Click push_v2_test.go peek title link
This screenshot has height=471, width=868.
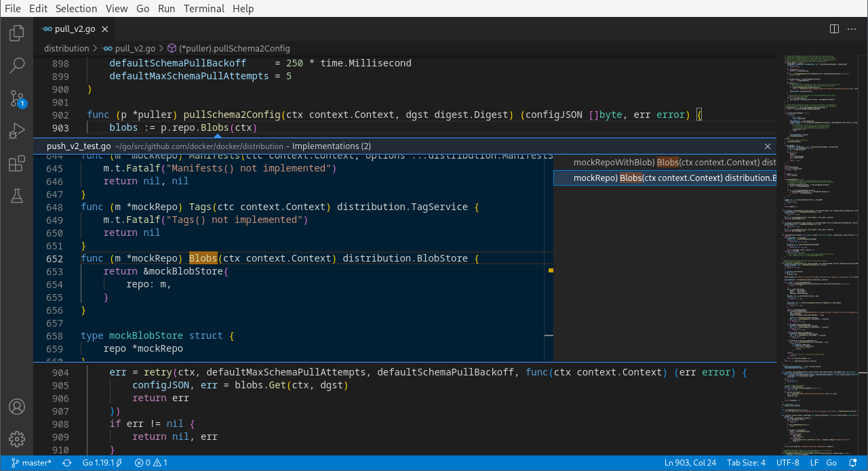[x=79, y=146]
